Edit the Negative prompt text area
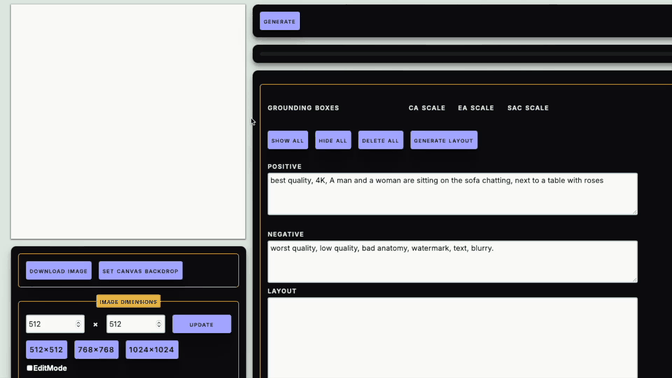Screen dimensions: 672x378 (x=453, y=262)
